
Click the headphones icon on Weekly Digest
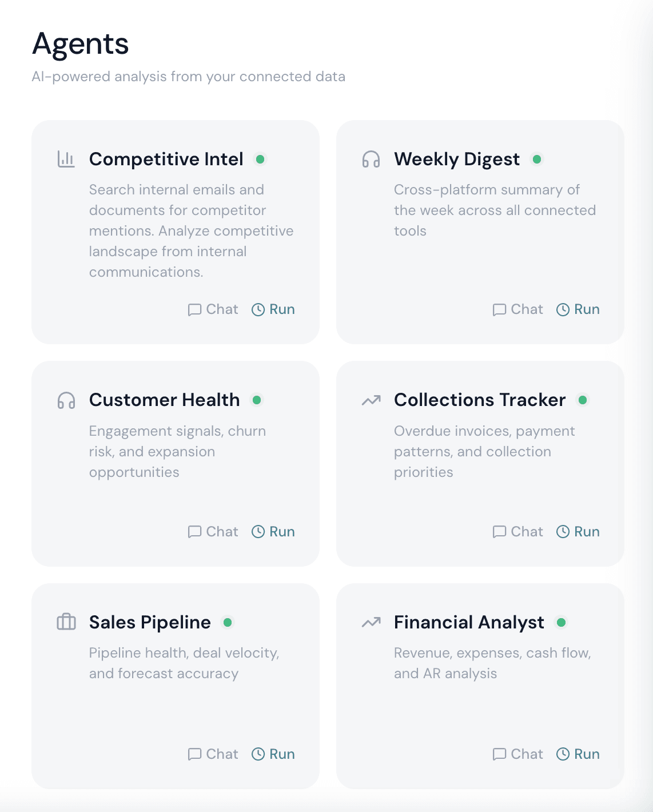point(371,159)
